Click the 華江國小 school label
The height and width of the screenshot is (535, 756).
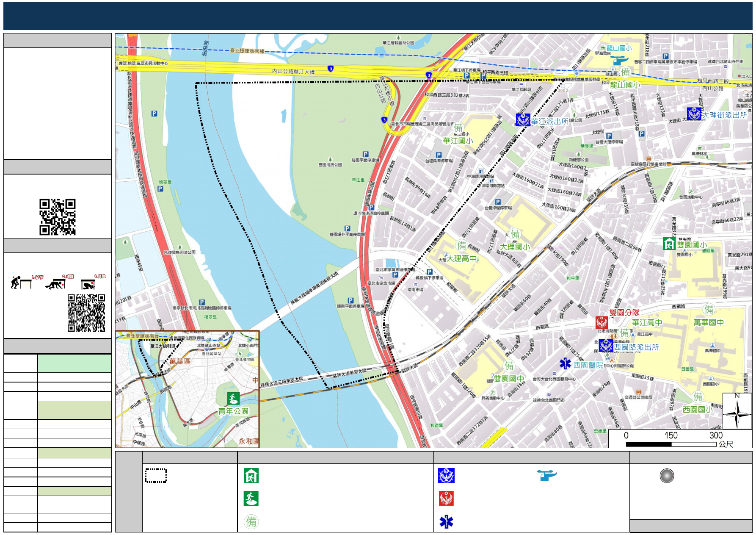click(x=458, y=141)
